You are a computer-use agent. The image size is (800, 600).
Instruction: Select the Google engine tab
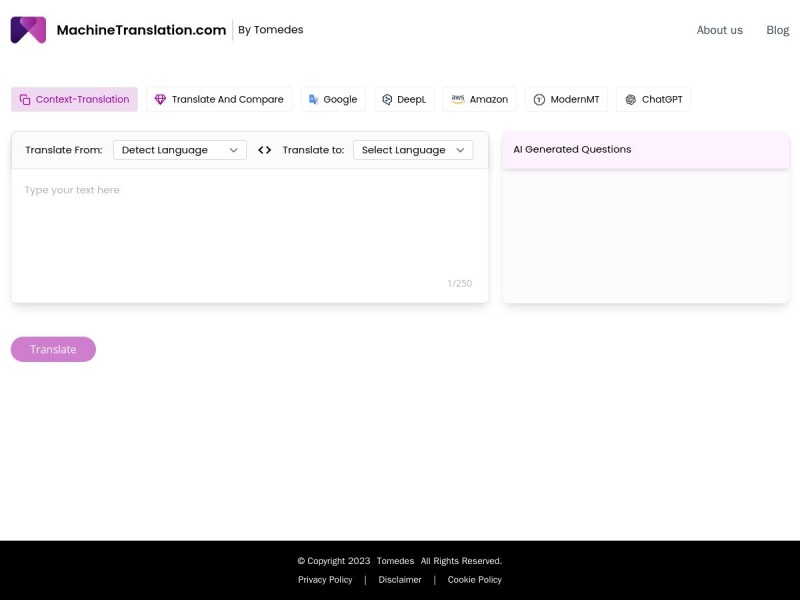coord(333,99)
